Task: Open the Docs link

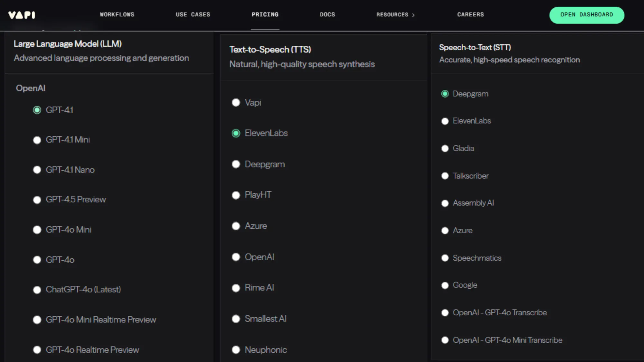Action: pos(327,14)
